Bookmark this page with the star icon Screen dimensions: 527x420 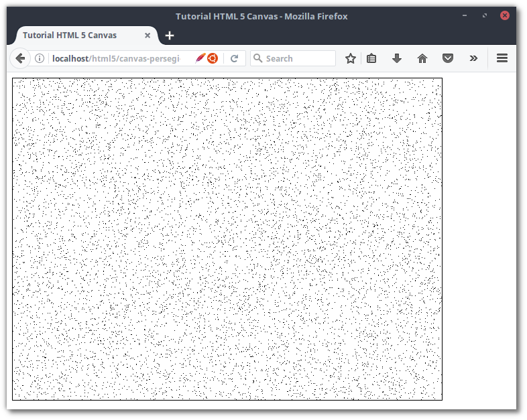(350, 58)
